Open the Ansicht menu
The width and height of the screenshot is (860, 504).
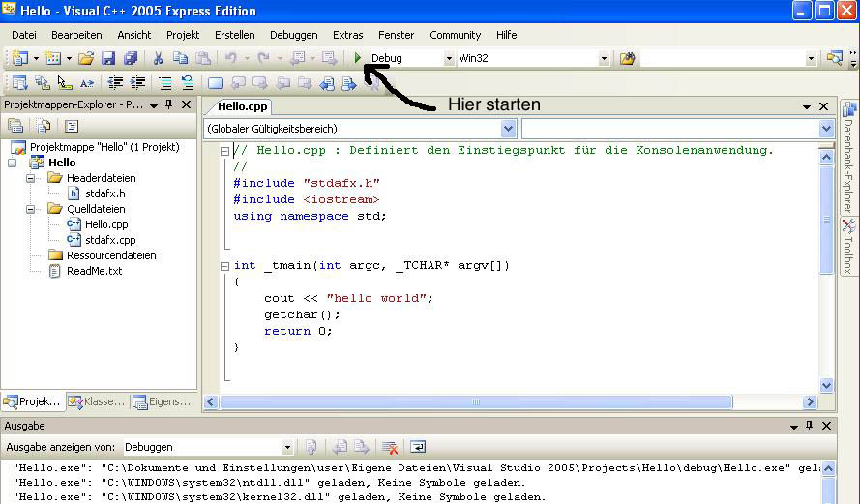coord(133,35)
